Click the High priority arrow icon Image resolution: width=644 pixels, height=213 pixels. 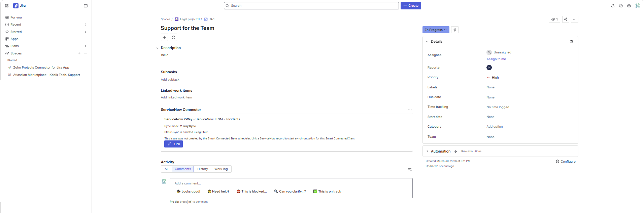pos(488,78)
